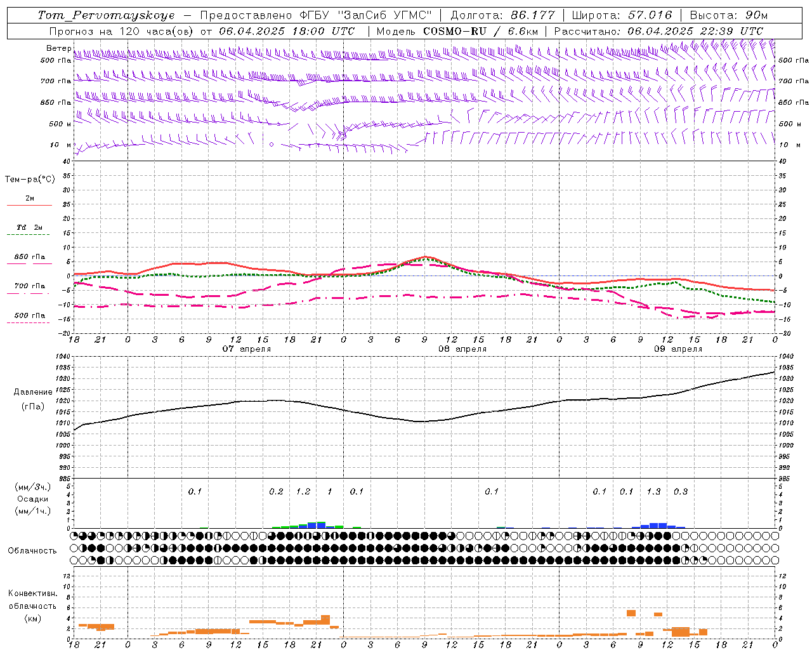Click the Тем-ра(°C) temperature label
The height and width of the screenshot is (650, 812).
tap(30, 180)
